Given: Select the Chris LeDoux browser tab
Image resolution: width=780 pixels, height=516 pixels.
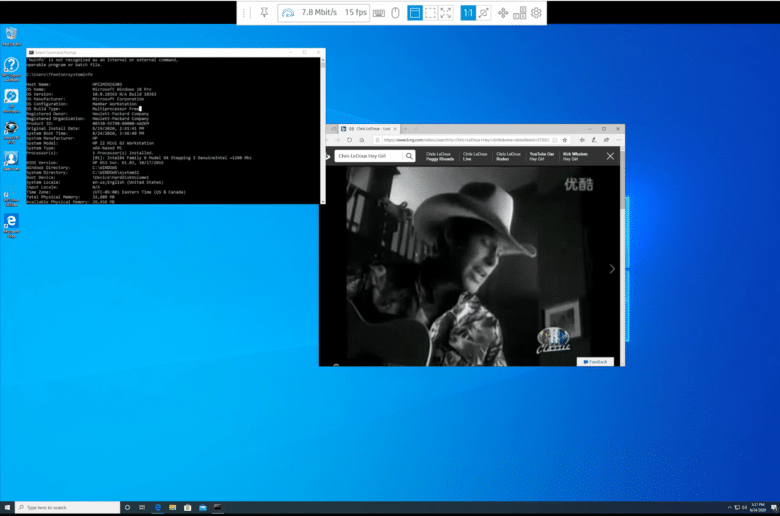Looking at the screenshot, I should tap(369, 129).
